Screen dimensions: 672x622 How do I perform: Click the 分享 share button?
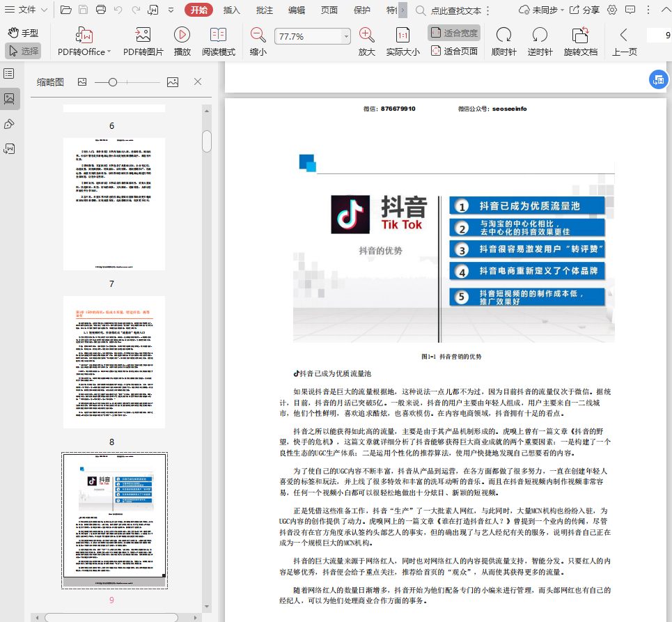(584, 10)
